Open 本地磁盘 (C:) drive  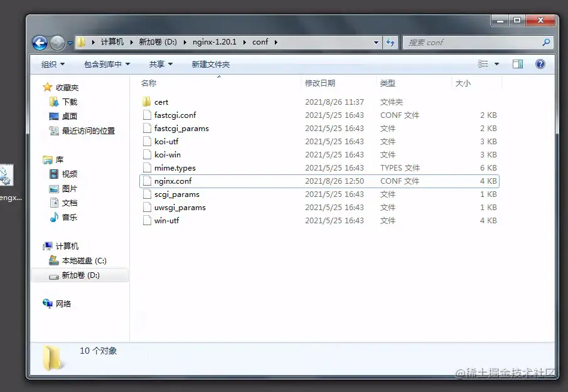(84, 261)
